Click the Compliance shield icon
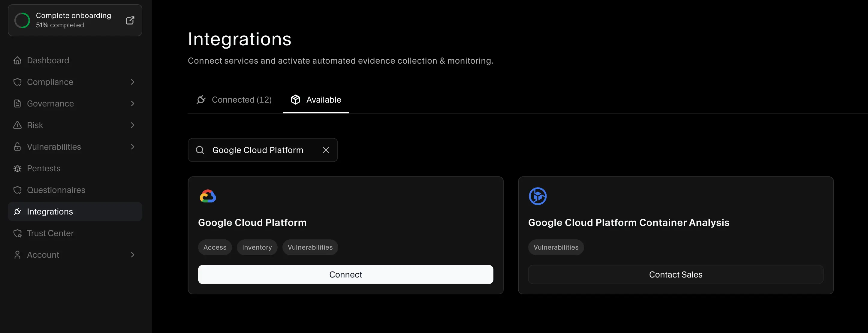868x333 pixels. [17, 82]
